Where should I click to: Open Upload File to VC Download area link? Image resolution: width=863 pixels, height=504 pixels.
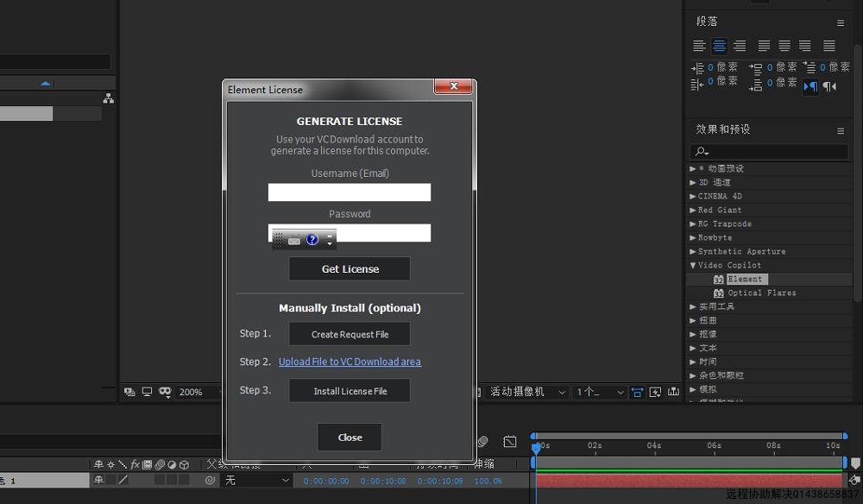(x=350, y=362)
